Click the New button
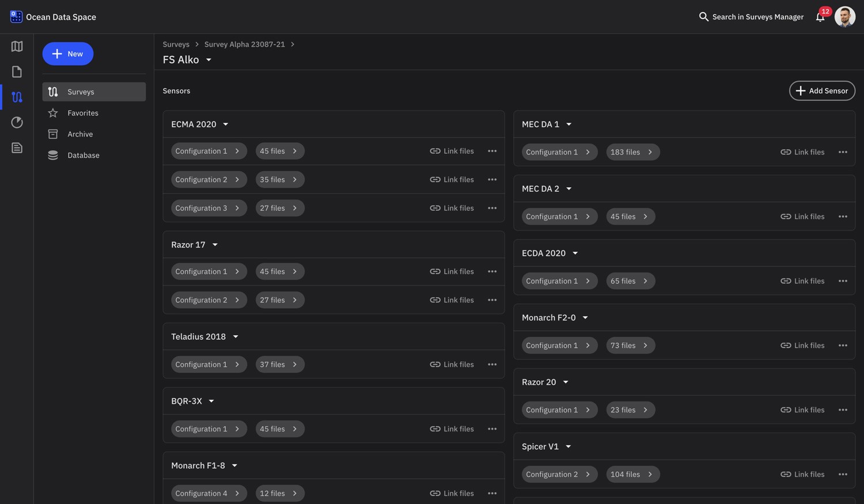The height and width of the screenshot is (504, 864). tap(68, 53)
